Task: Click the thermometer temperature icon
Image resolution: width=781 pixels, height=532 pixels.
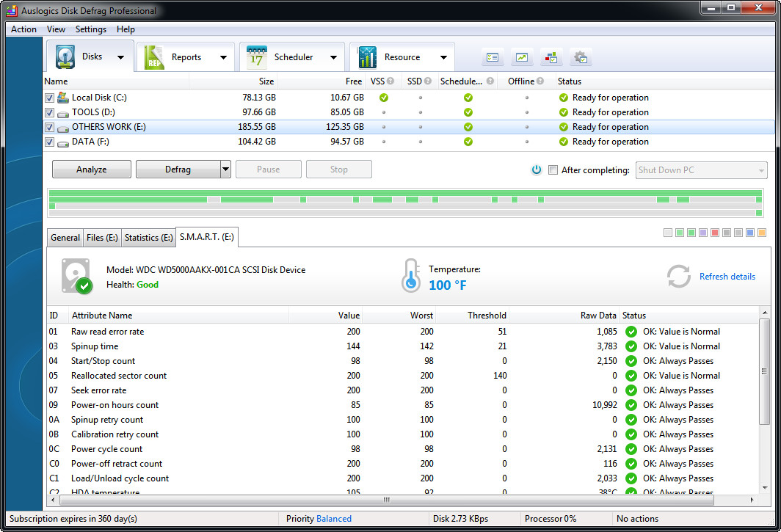Action: [411, 275]
